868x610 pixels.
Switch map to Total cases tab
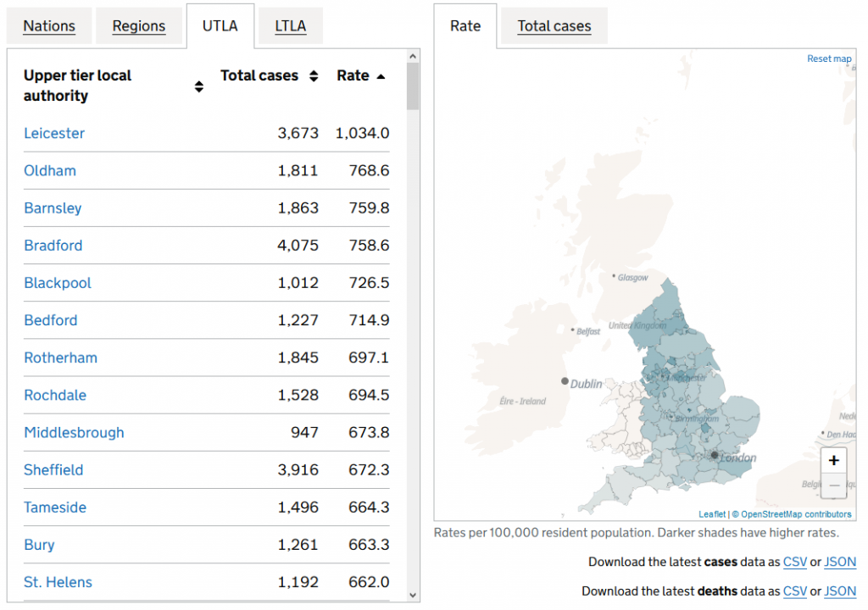[x=554, y=26]
